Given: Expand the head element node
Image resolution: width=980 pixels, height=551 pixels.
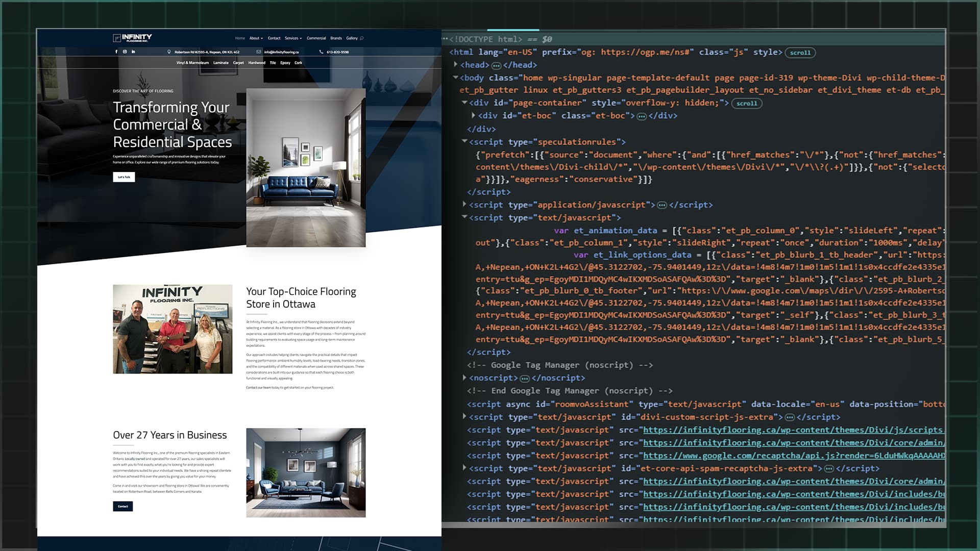Looking at the screenshot, I should [x=456, y=65].
